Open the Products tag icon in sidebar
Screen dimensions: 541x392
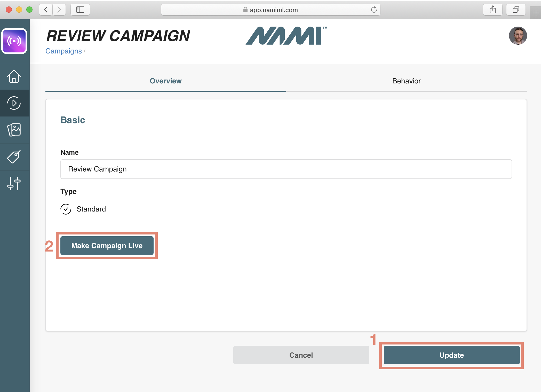click(x=14, y=157)
